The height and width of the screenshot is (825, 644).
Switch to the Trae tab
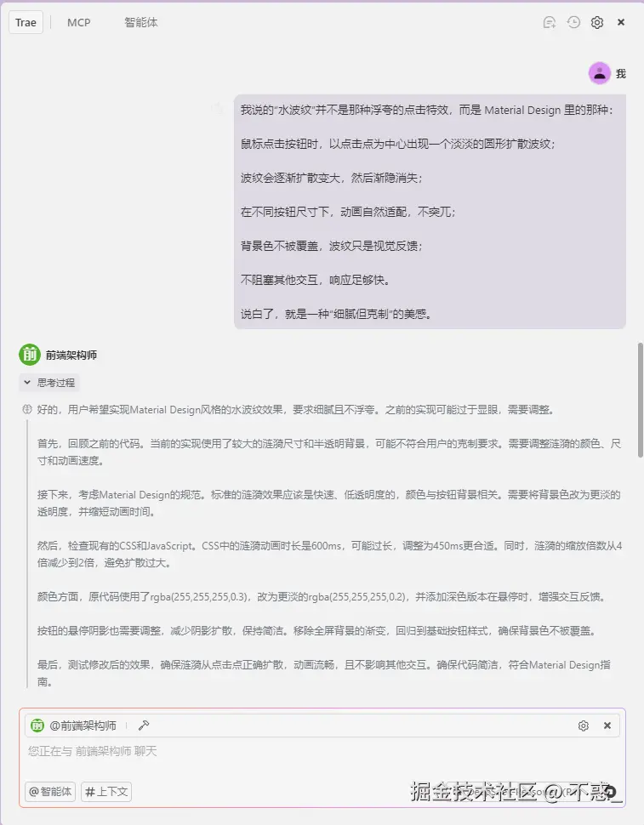pos(26,23)
